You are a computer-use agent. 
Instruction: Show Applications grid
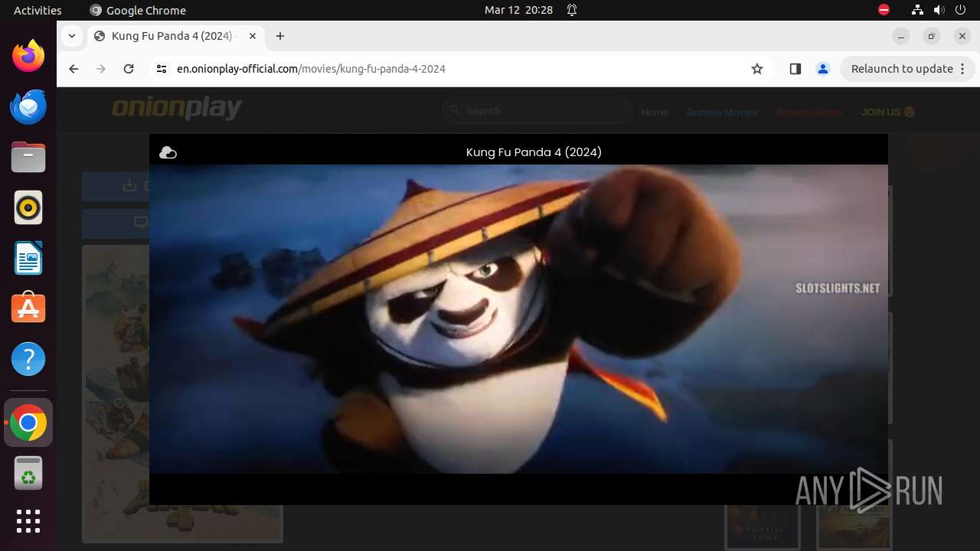(x=28, y=521)
